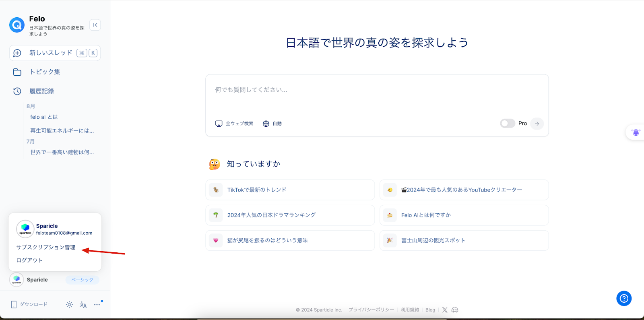Open the 利用規約 link

click(x=410, y=310)
